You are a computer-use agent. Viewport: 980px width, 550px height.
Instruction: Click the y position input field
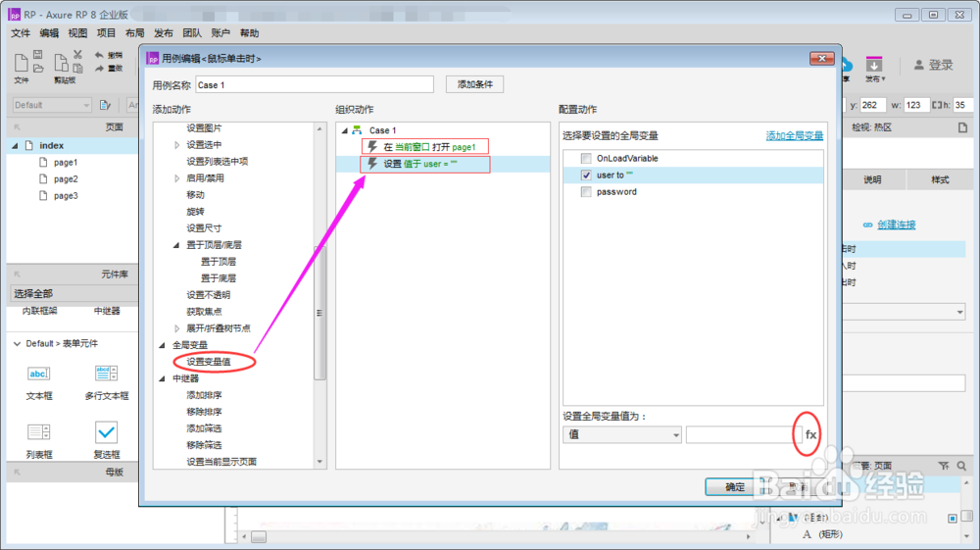point(872,105)
